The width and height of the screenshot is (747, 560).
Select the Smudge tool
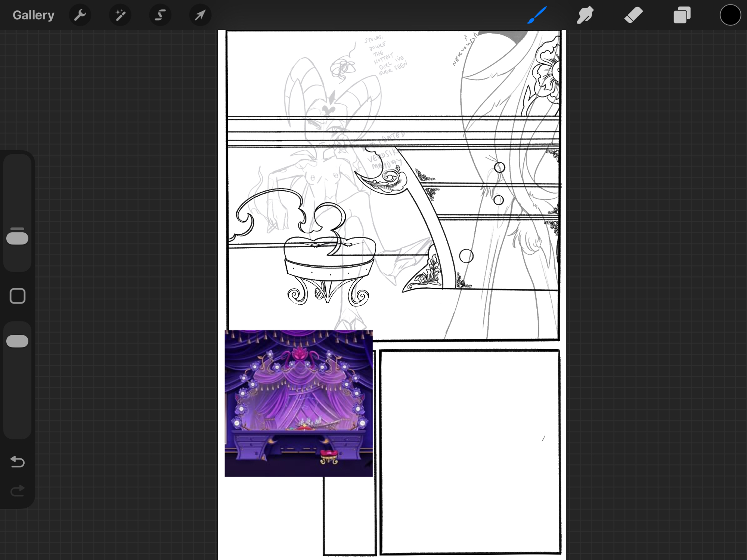point(585,15)
